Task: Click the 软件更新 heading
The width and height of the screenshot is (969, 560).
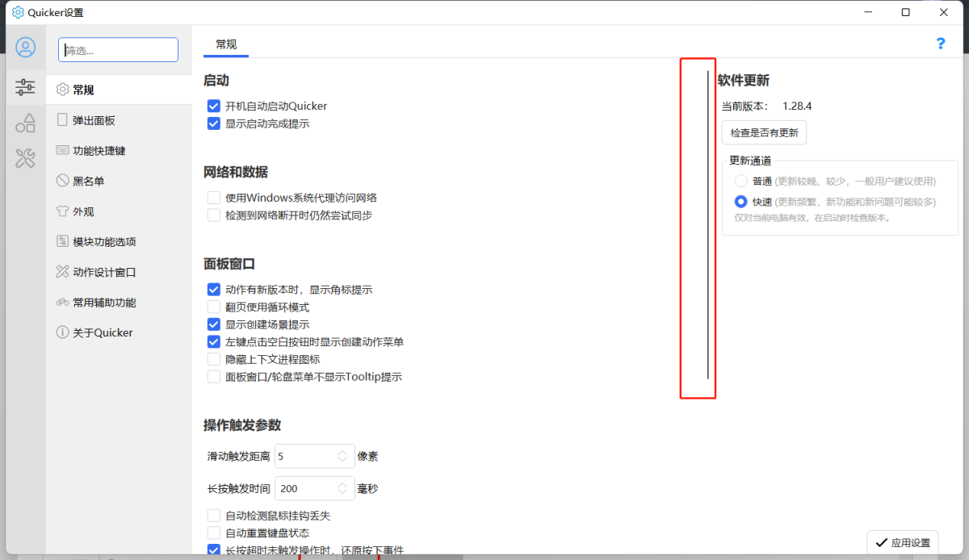Action: tap(744, 81)
